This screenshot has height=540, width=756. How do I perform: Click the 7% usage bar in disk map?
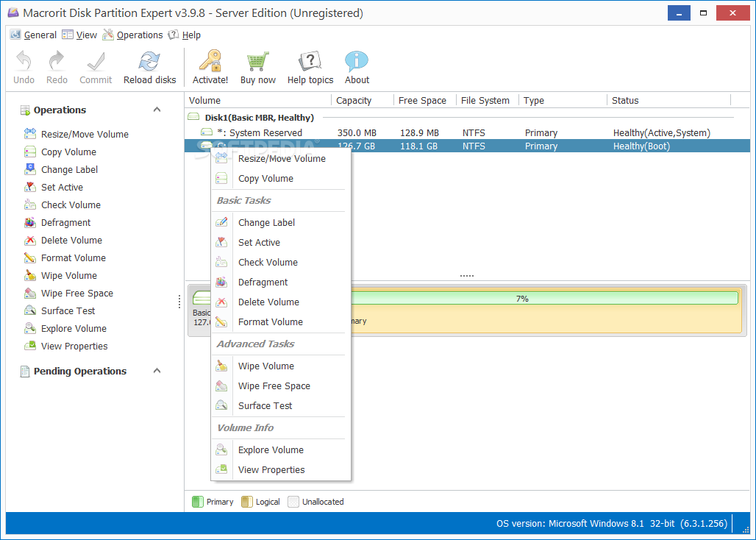tap(544, 299)
